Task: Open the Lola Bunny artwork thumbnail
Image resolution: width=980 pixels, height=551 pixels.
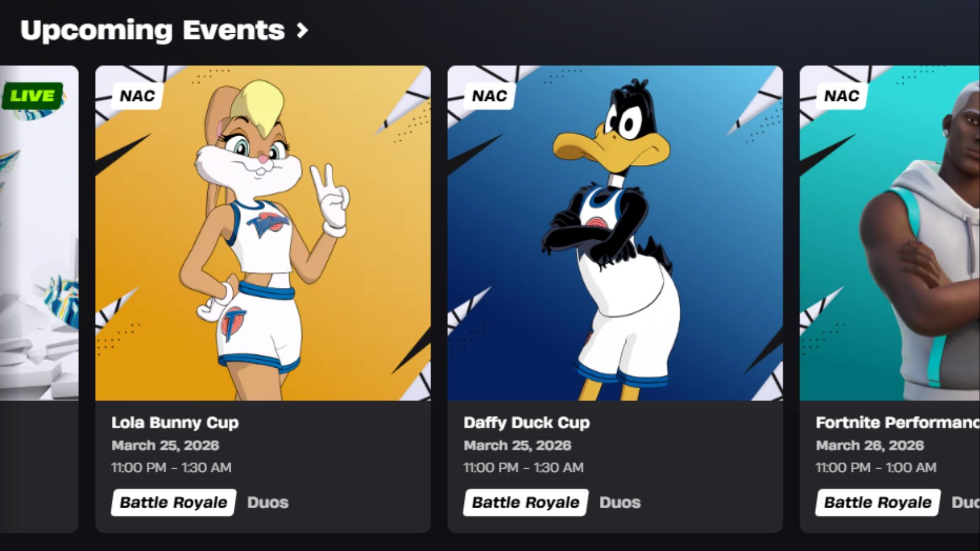Action: click(x=263, y=233)
